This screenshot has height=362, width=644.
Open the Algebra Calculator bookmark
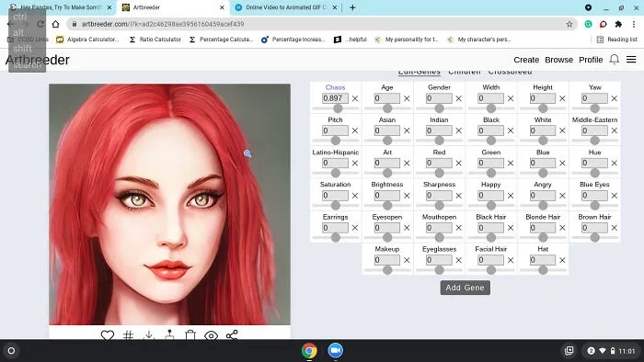coord(88,40)
